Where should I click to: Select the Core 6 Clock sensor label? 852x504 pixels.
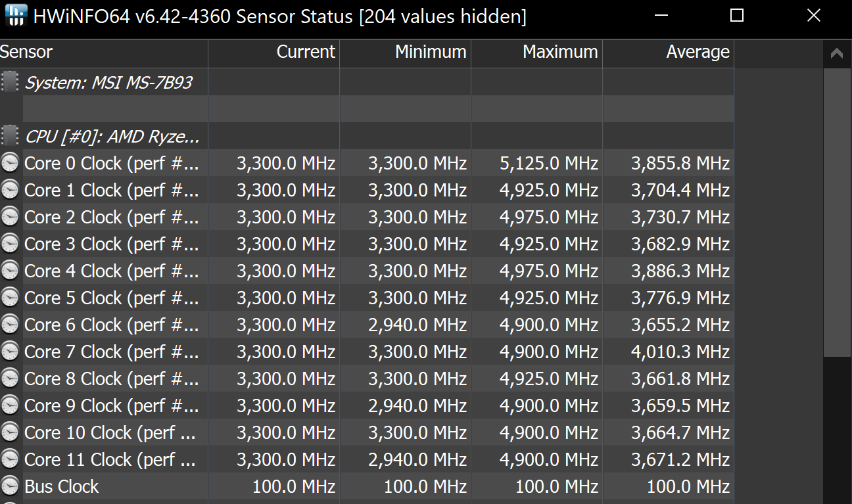[x=111, y=325]
